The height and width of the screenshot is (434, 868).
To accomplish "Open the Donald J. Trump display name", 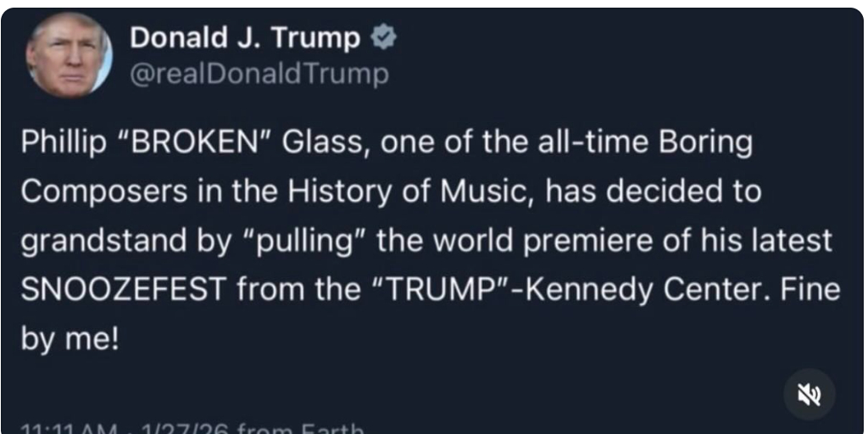I will click(245, 37).
